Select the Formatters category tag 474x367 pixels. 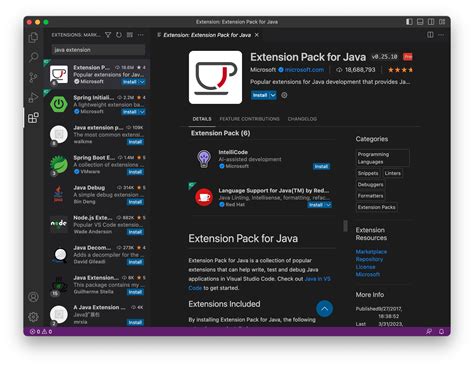pos(370,196)
